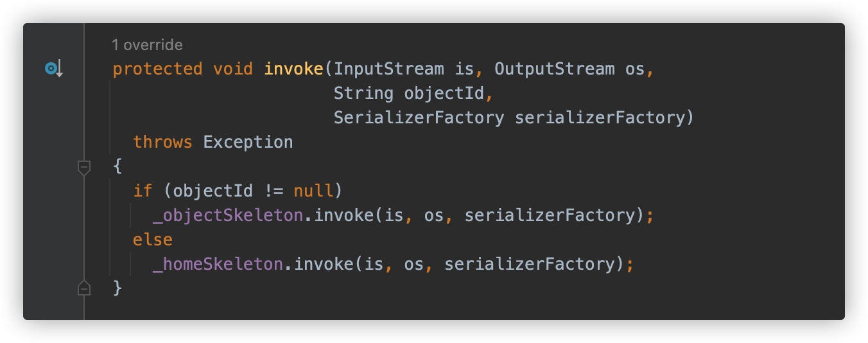868x343 pixels.
Task: Click the throws keyword
Action: pos(162,142)
